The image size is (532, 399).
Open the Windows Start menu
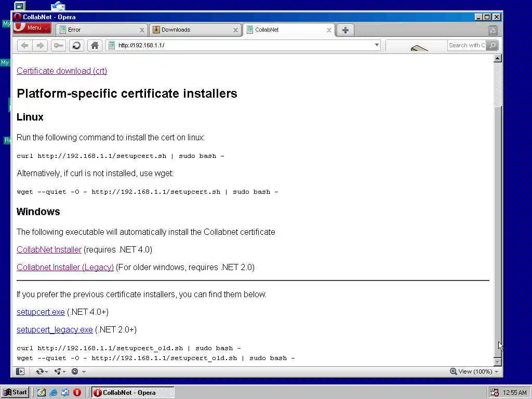coord(15,393)
